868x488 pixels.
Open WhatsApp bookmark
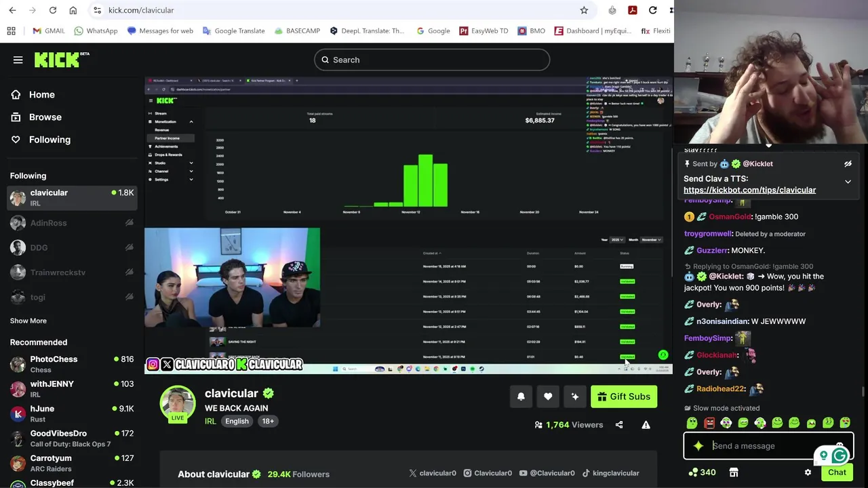point(96,30)
